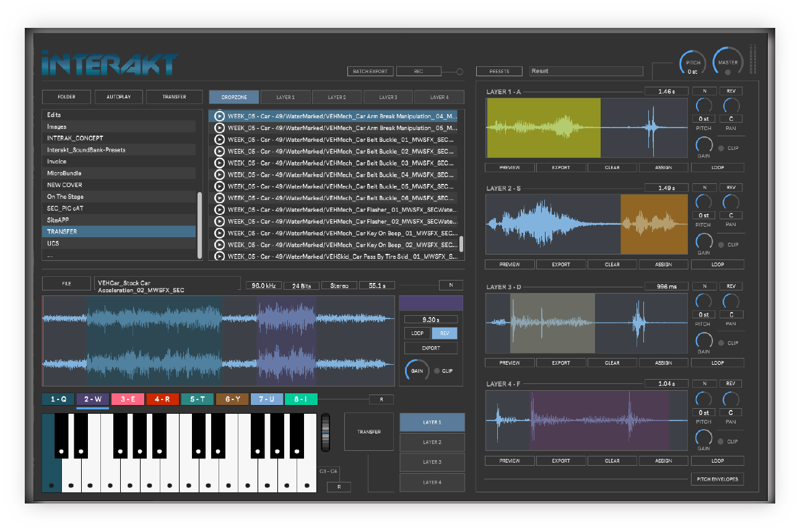Toggle REV for Layer 2
This screenshot has height=532, width=800.
coord(731,188)
